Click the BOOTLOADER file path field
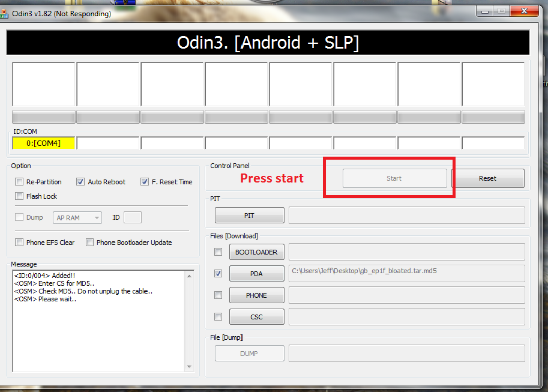Screen dimensions: 548x392 pos(407,252)
